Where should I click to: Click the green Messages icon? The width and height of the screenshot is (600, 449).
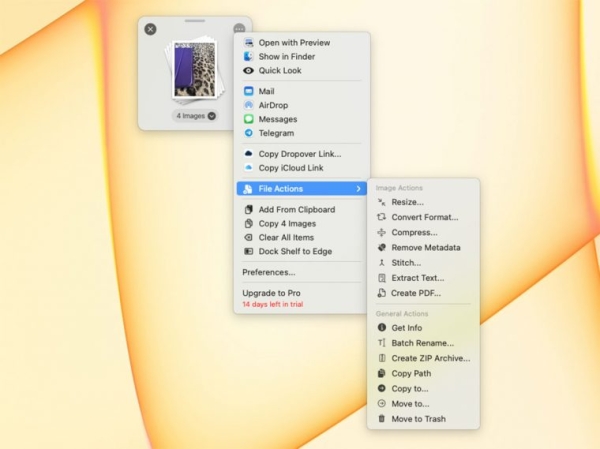[x=249, y=119]
